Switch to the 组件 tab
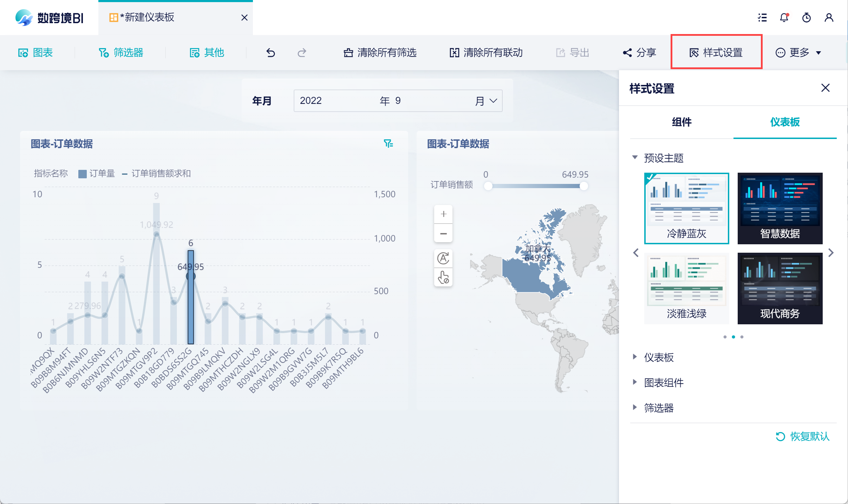This screenshot has width=848, height=504. (681, 122)
